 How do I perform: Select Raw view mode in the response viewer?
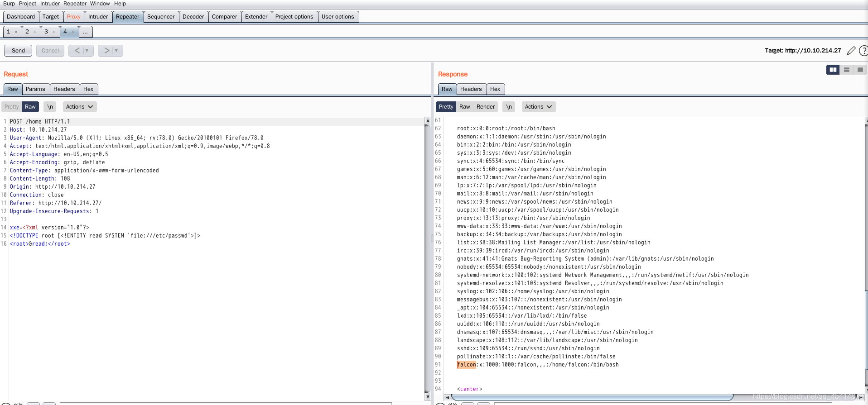pyautogui.click(x=464, y=107)
